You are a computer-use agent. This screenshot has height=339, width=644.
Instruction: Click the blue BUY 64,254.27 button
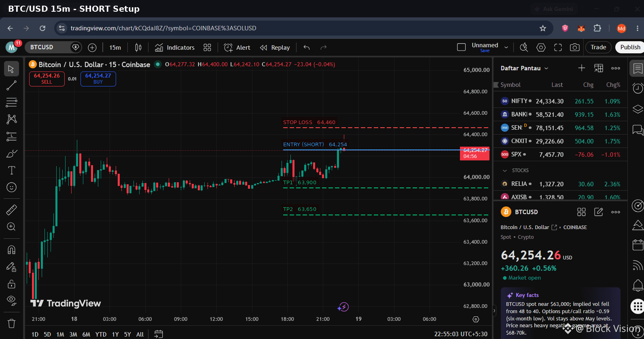tap(98, 79)
